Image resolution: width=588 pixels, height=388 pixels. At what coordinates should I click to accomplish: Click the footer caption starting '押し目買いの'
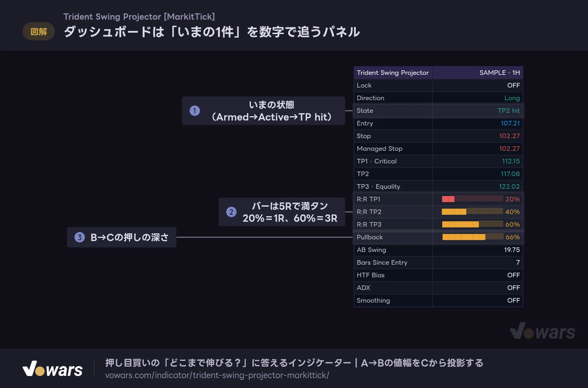(294, 363)
